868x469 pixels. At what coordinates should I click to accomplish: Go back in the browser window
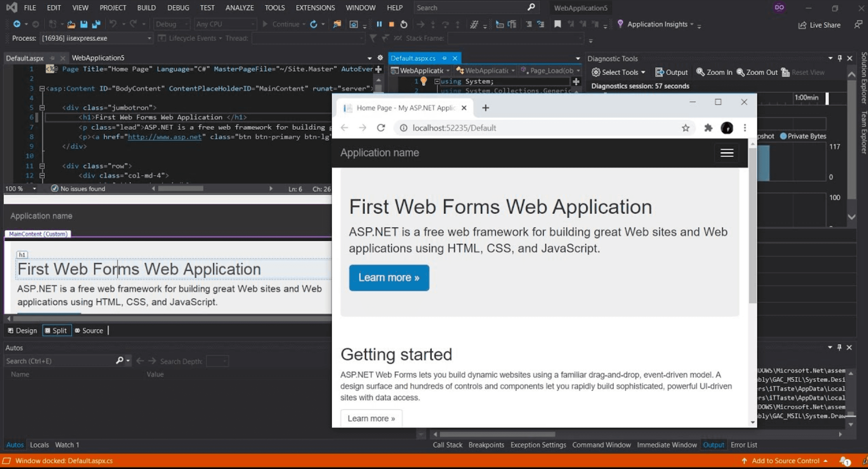344,128
